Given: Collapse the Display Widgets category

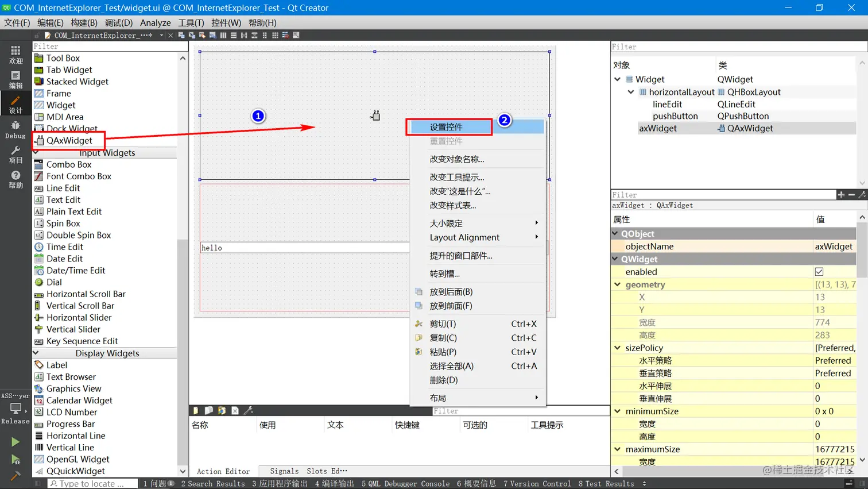Looking at the screenshot, I should pos(36,353).
